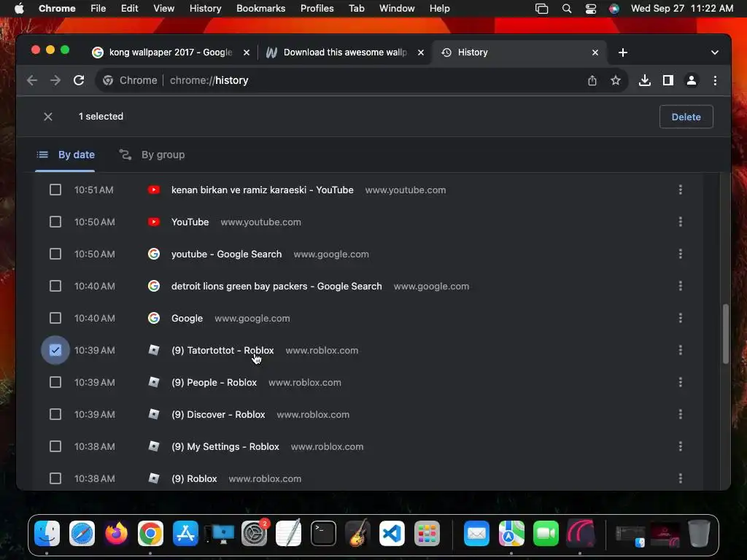Launch Visual Studio Code from the dock
Image resolution: width=747 pixels, height=560 pixels.
[x=392, y=533]
